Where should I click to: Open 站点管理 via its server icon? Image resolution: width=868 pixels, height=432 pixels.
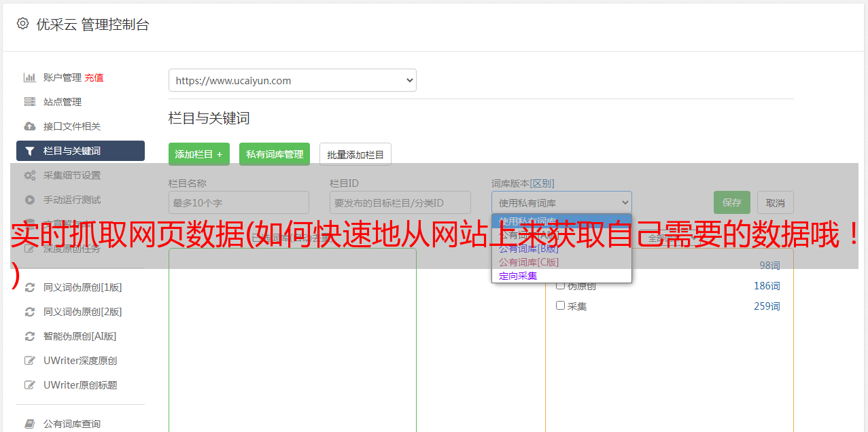tap(30, 102)
